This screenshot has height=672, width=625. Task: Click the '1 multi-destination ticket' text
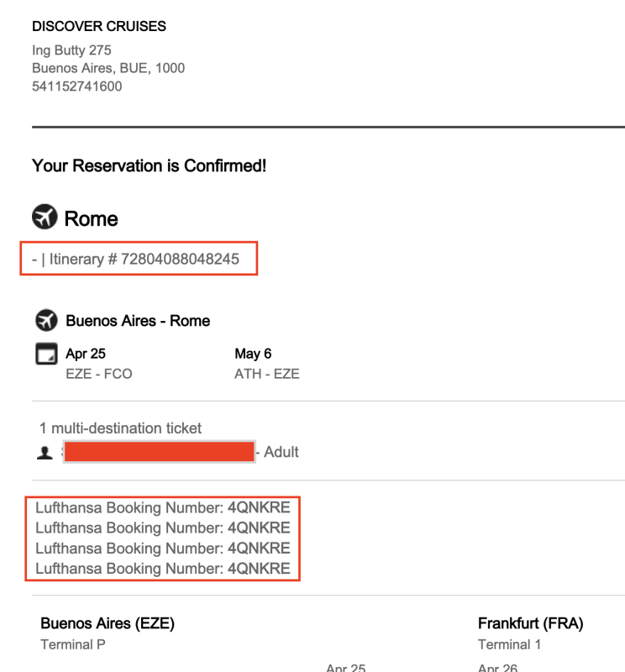120,428
